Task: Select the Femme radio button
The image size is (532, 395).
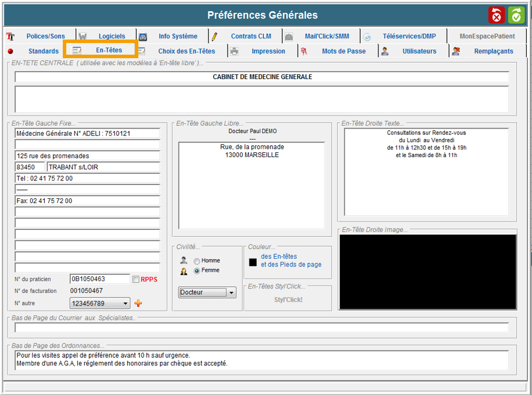Action: click(x=197, y=271)
